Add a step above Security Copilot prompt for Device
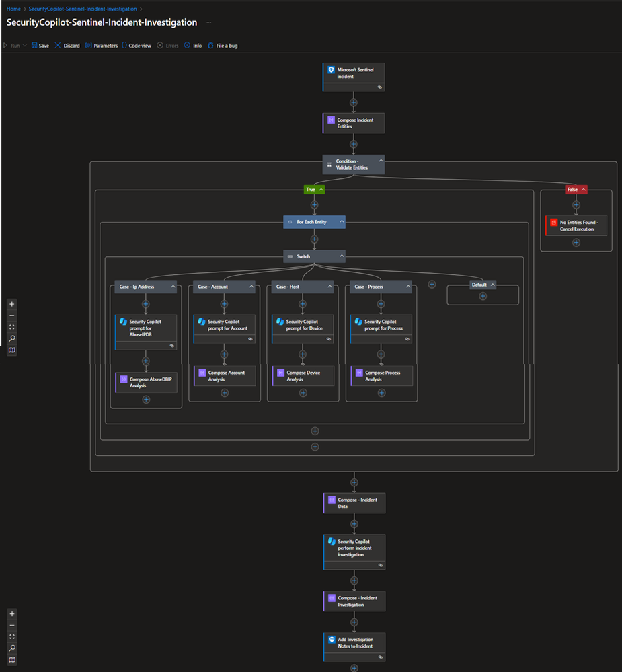The height and width of the screenshot is (672, 622). pos(303,304)
